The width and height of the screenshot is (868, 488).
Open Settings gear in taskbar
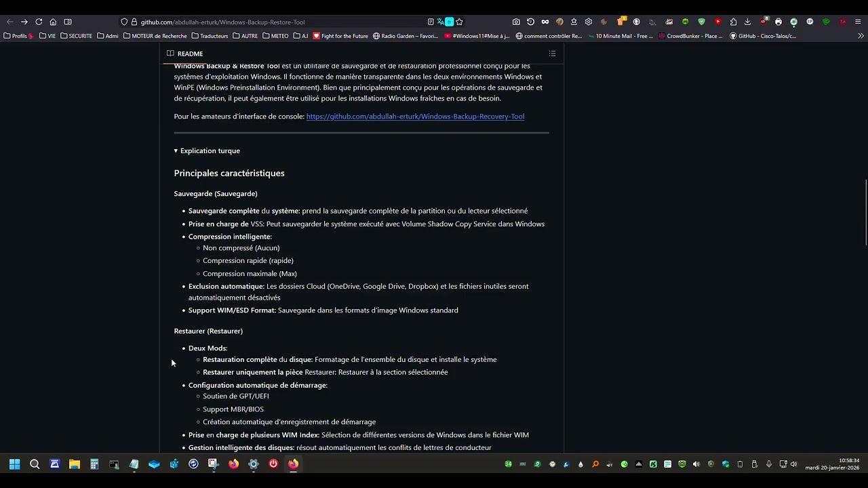[254, 464]
